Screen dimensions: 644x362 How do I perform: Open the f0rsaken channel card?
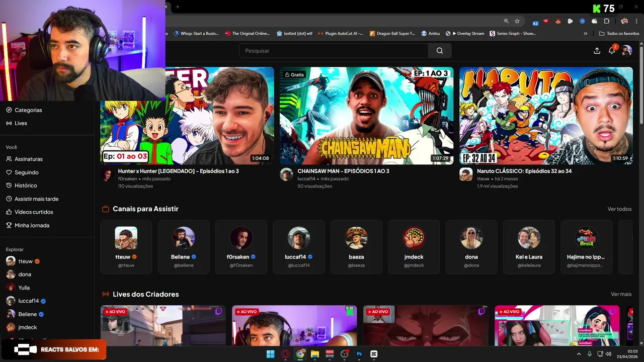pyautogui.click(x=241, y=247)
